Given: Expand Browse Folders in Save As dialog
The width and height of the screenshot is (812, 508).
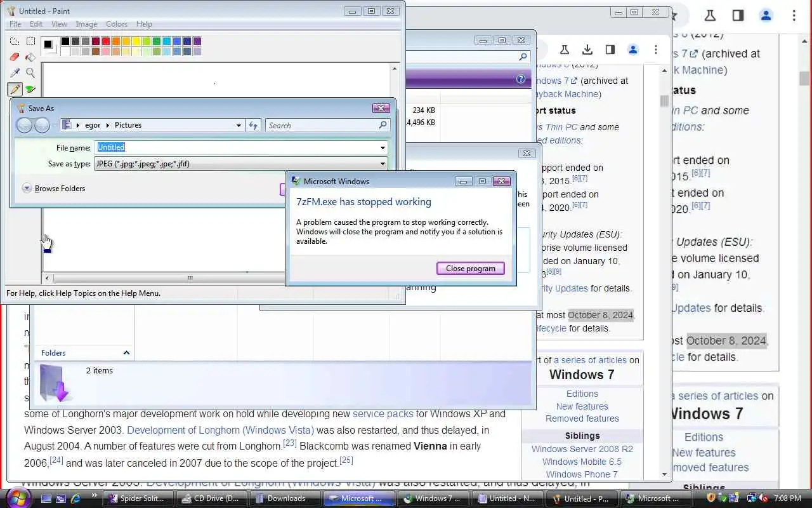Looking at the screenshot, I should point(53,189).
